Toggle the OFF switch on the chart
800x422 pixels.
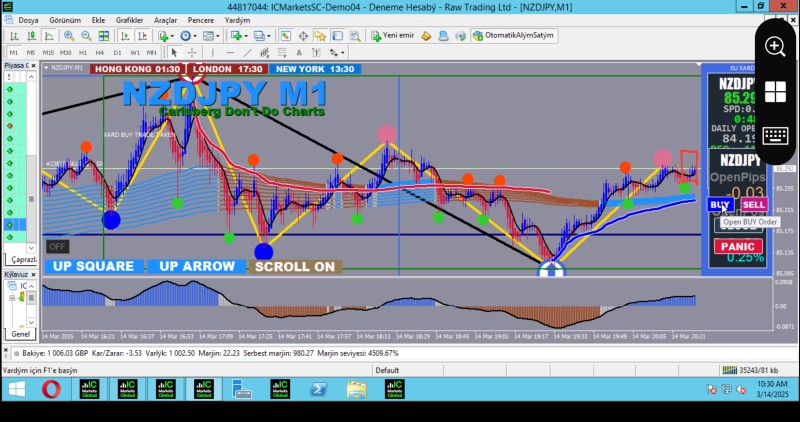[58, 247]
